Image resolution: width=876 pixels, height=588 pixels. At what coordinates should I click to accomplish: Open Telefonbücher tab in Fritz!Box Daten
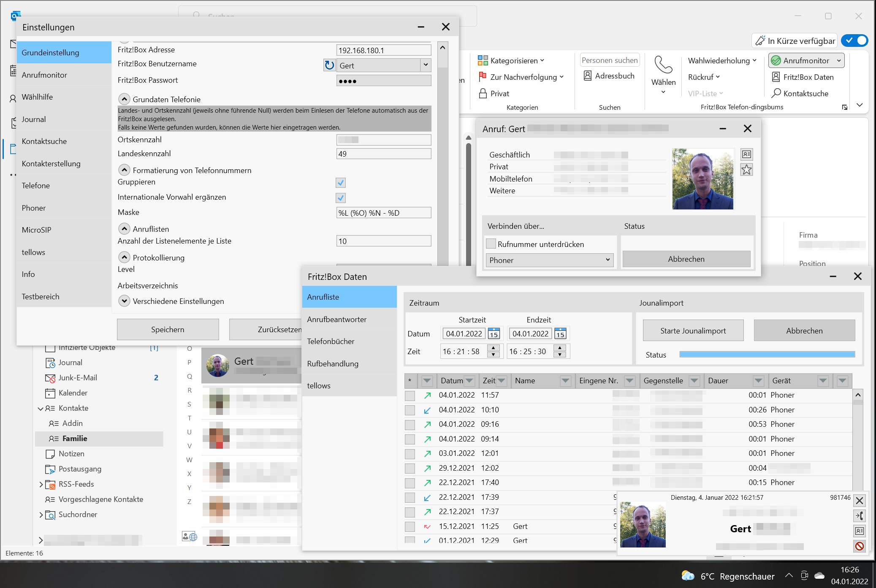[331, 341]
